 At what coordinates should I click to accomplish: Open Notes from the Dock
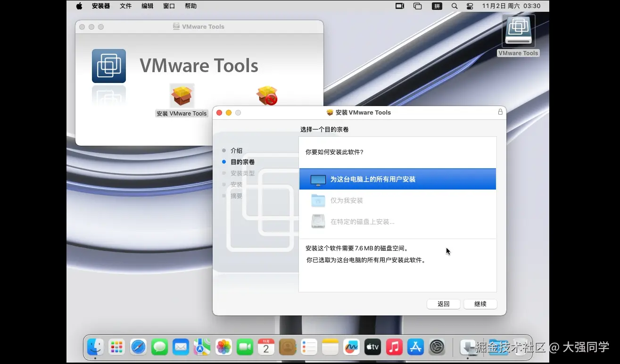click(331, 347)
